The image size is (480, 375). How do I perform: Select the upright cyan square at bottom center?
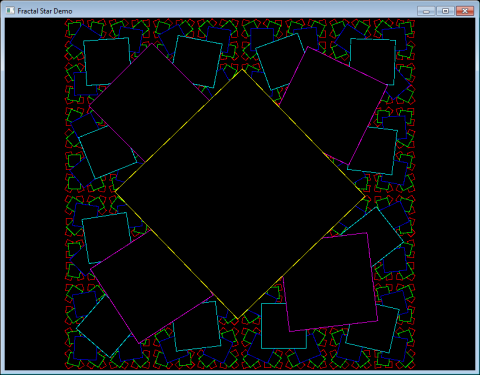coord(284,326)
